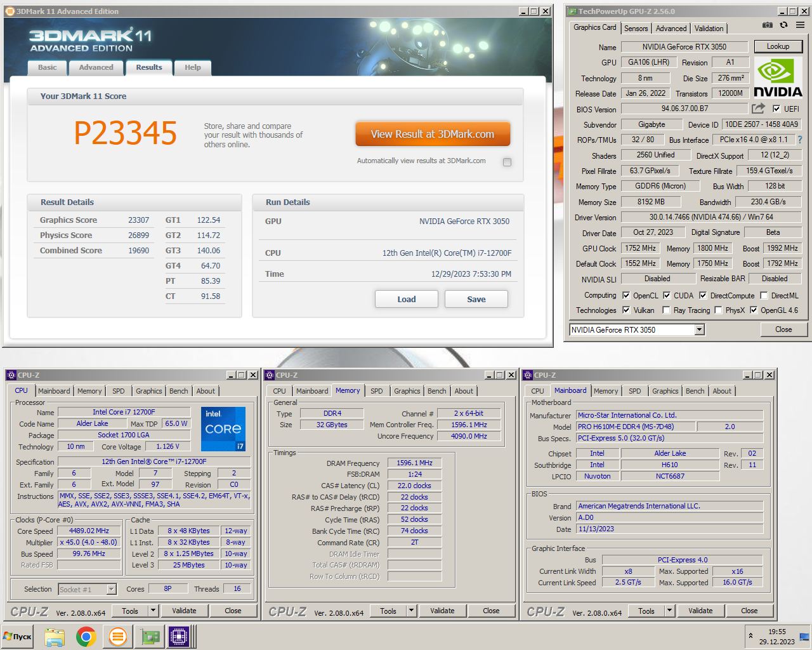Click the Bus Interface question mark icon

[799, 140]
